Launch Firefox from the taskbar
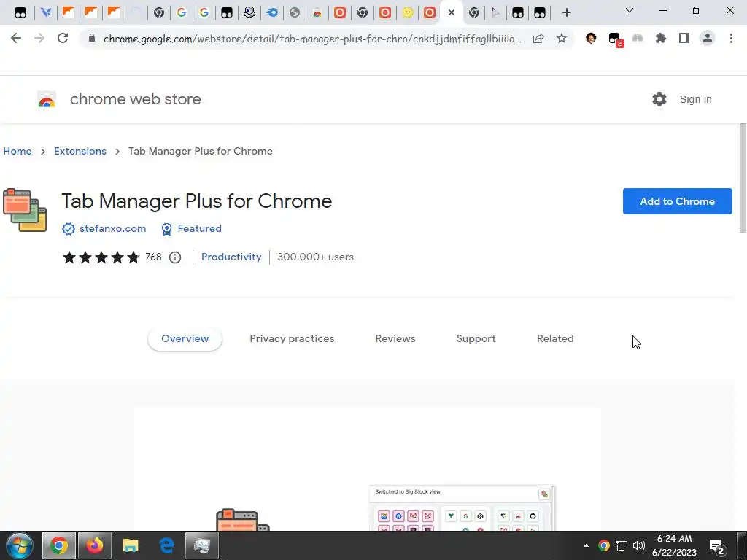The height and width of the screenshot is (560, 747). tap(95, 545)
